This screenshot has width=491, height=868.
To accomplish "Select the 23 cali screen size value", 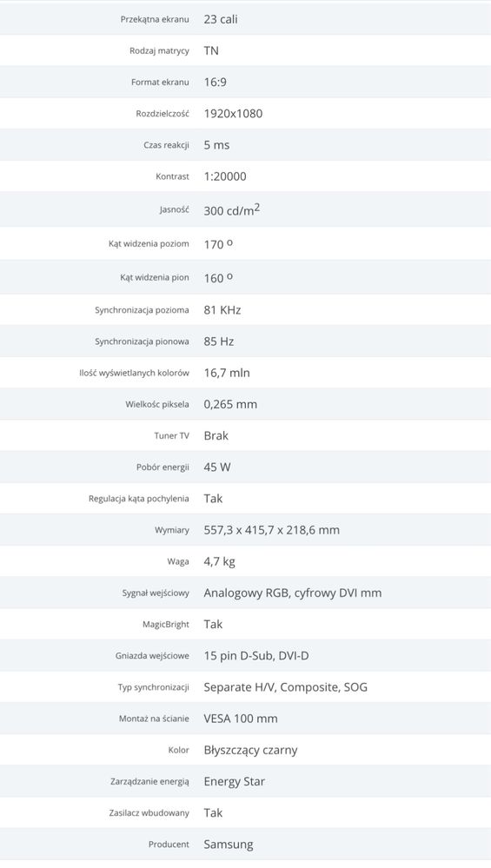I will [221, 19].
